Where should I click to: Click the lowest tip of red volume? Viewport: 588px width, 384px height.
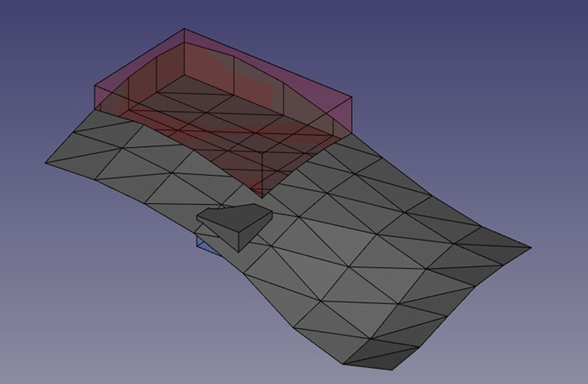click(262, 196)
